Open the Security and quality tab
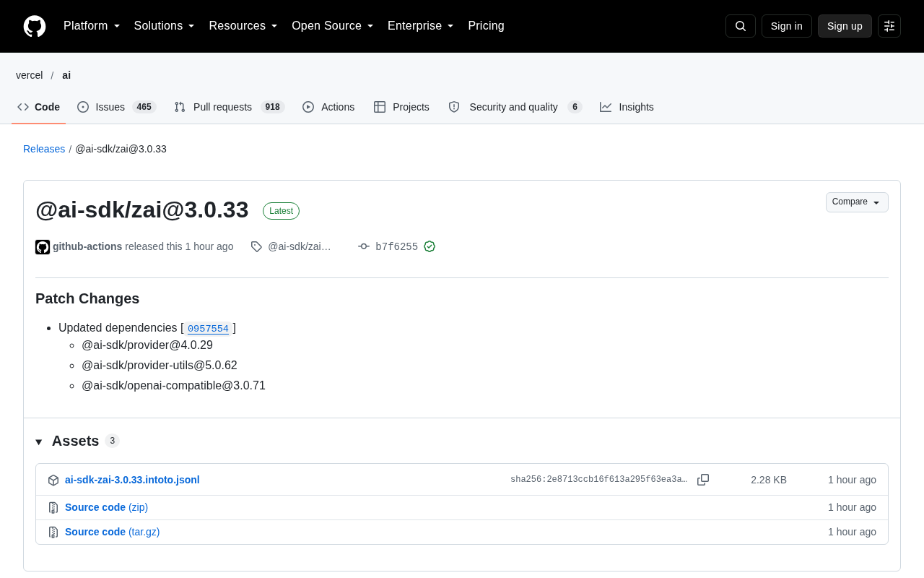Viewport: 924px width, 578px height. point(515,107)
